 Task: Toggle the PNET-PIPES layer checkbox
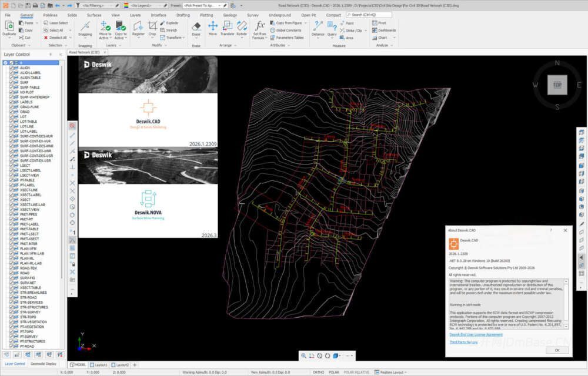pos(12,214)
